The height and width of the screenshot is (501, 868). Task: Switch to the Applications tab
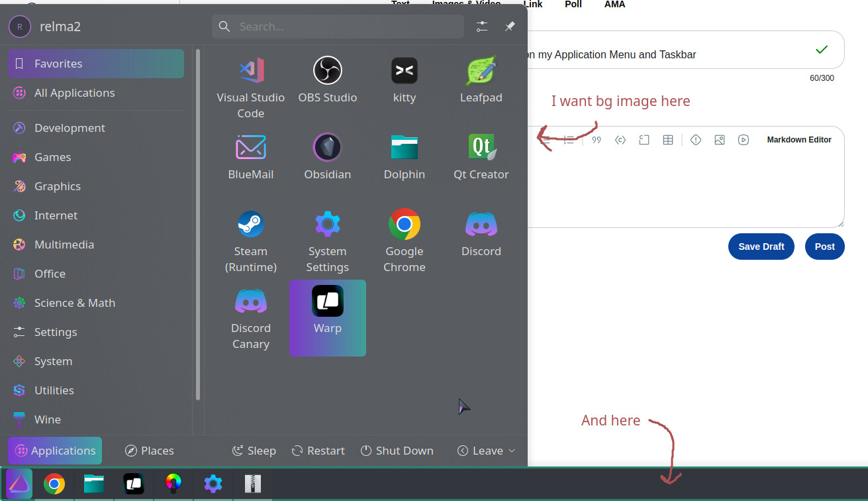(55, 451)
